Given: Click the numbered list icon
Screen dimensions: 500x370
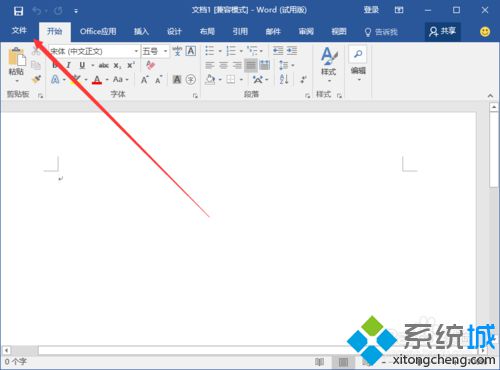Looking at the screenshot, I should coord(231,51).
